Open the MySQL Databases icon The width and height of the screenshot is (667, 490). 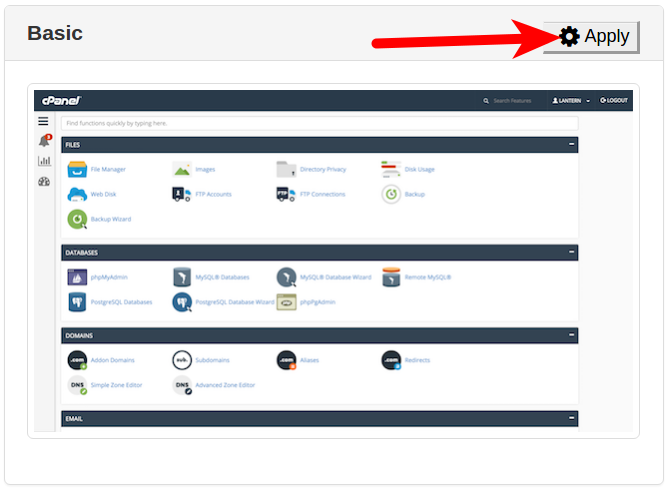point(182,277)
